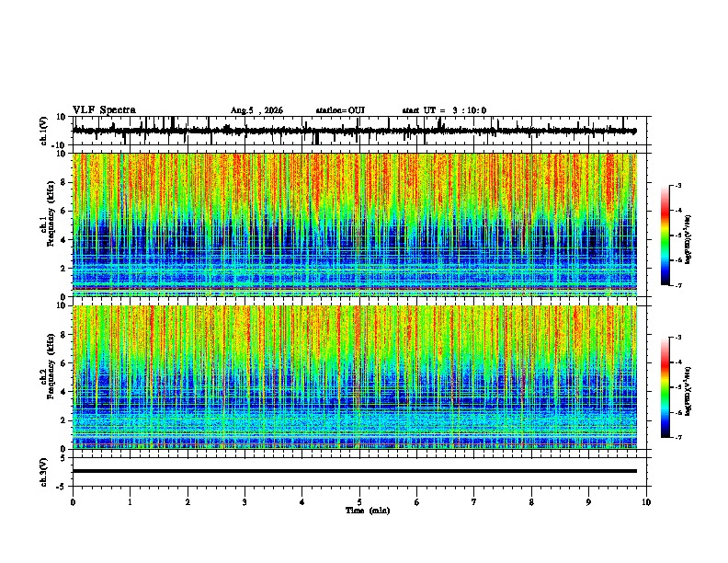Click the station= header label

[340, 110]
